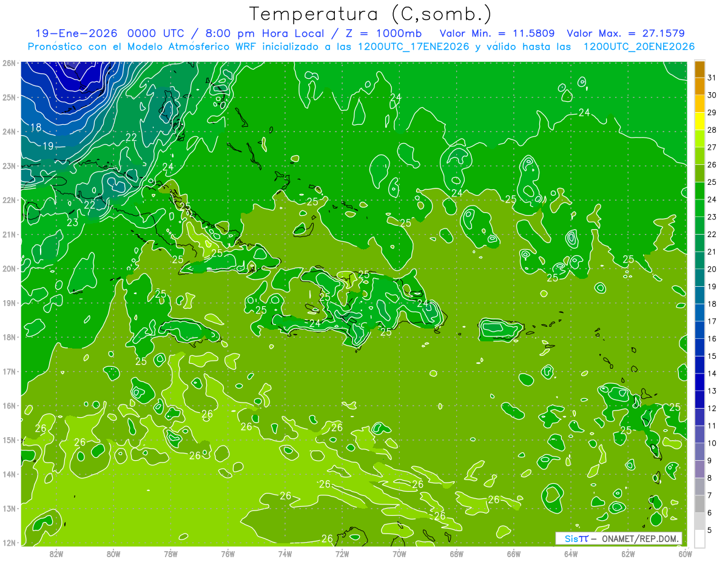Click the colorbar segment between 9 and 10

point(699,452)
